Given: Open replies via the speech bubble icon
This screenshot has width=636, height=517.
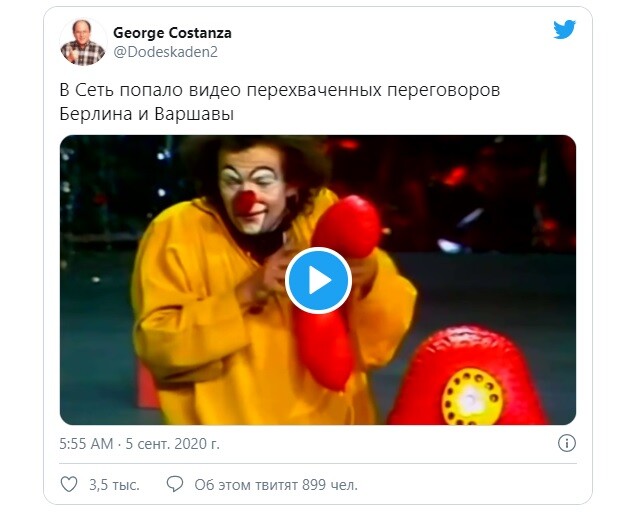Looking at the screenshot, I should (x=175, y=484).
